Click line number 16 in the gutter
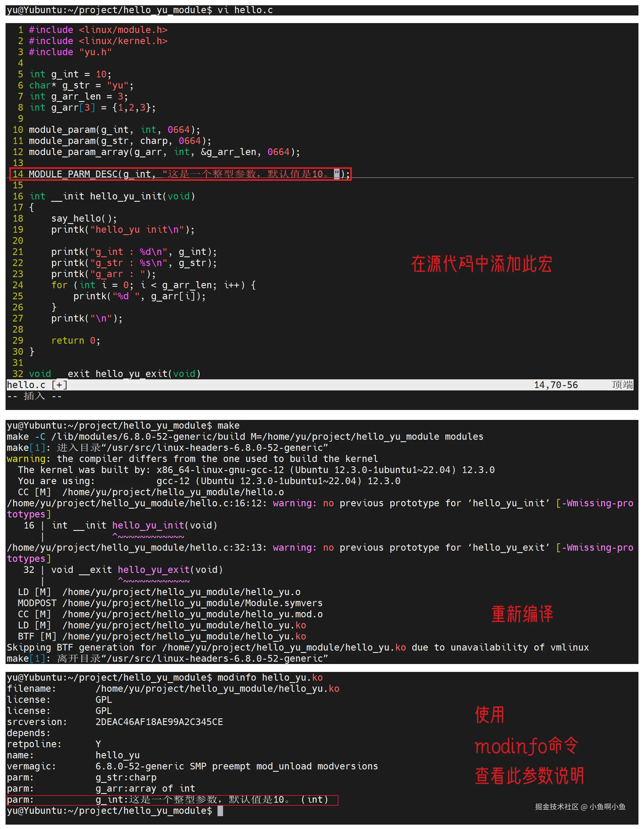Image resolution: width=644 pixels, height=829 pixels. tap(18, 196)
